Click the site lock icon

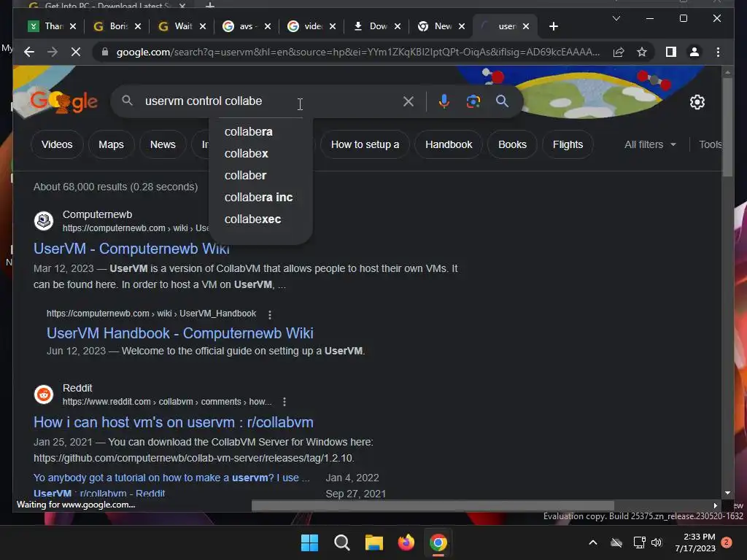105,52
